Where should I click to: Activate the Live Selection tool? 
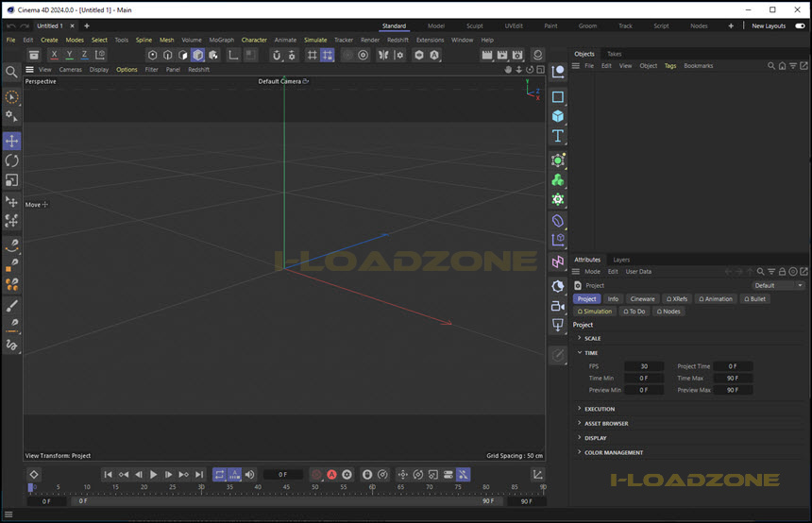(11, 97)
